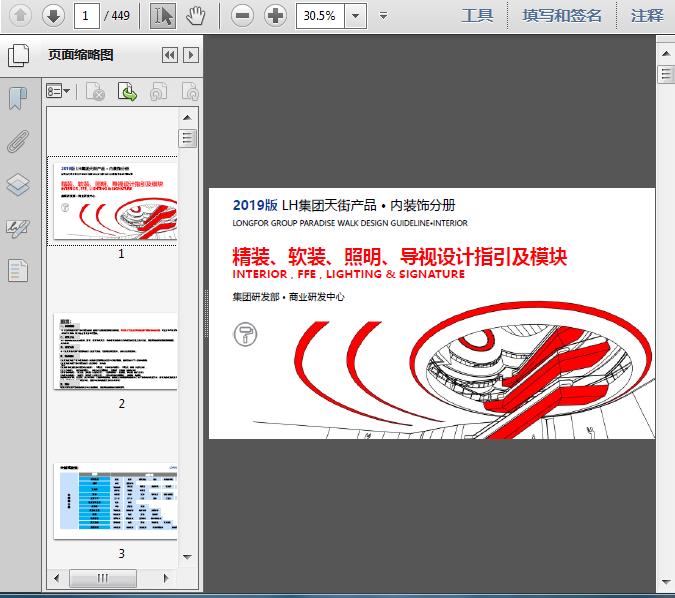
Task: Click the text 集团研发部 • 商业研发中心
Action: 288,297
